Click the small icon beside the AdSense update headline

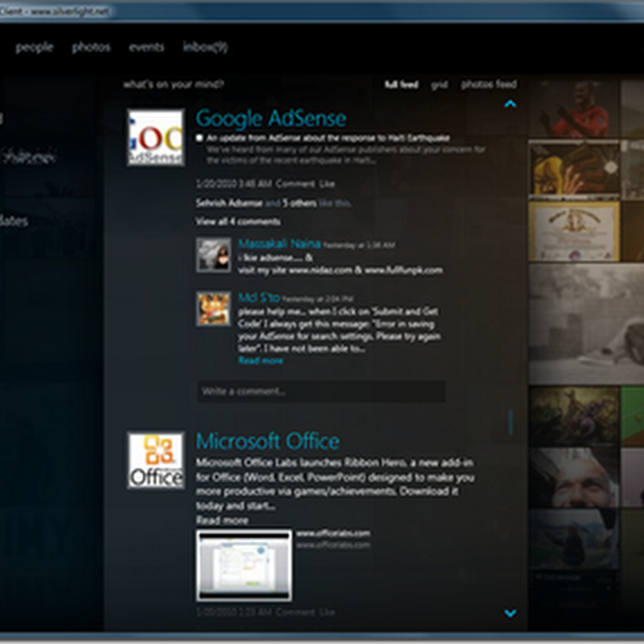200,138
